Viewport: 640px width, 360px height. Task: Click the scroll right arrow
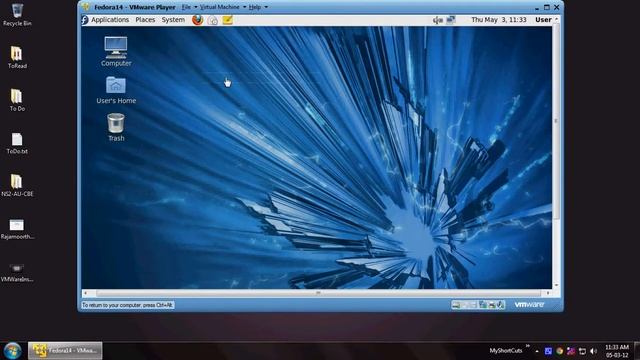coord(548,293)
